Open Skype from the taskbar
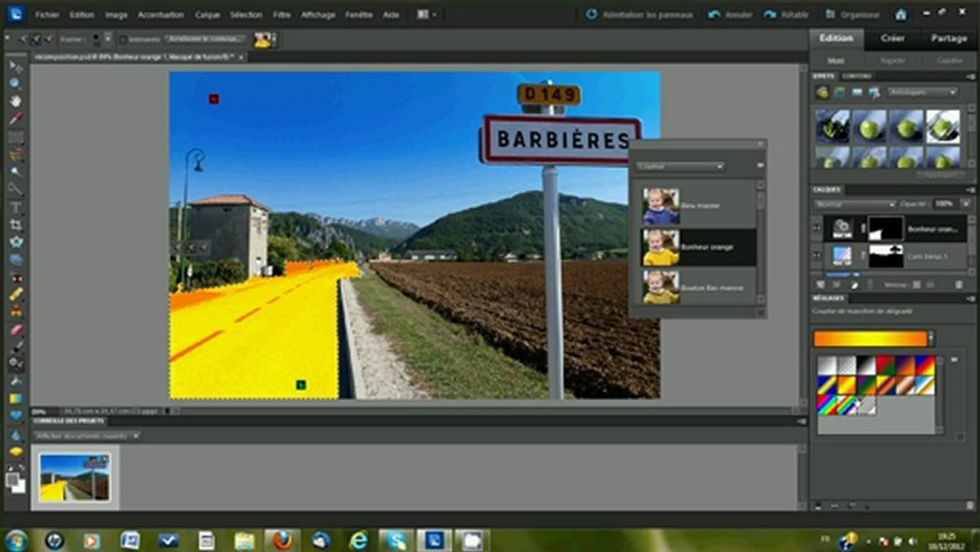The height and width of the screenshot is (552, 980). [396, 540]
